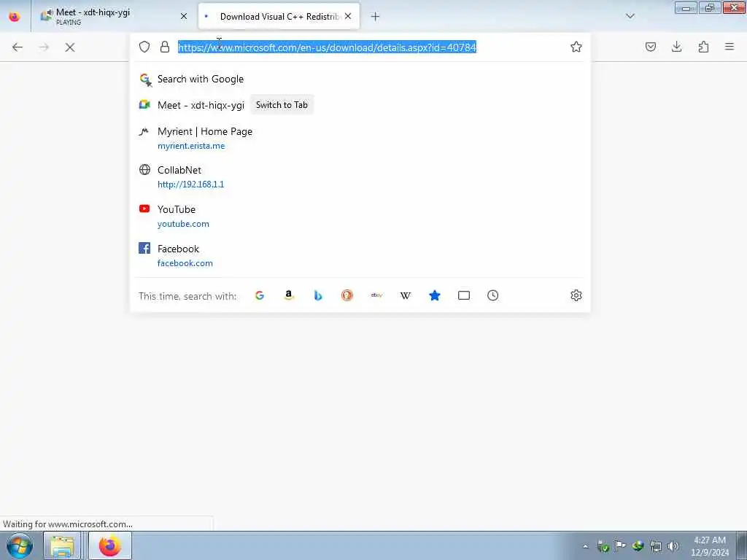Screen dimensions: 747x560
Task: Open the Extensions puzzle icon
Action: click(703, 47)
